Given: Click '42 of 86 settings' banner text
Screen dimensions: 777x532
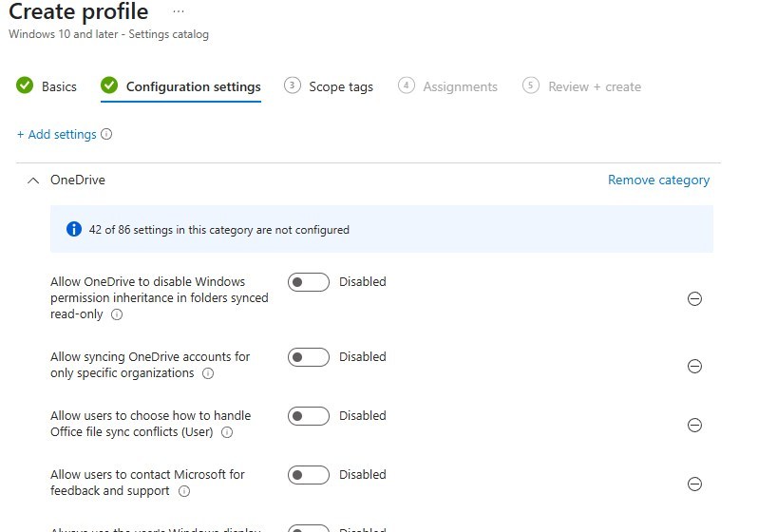Looking at the screenshot, I should [219, 230].
